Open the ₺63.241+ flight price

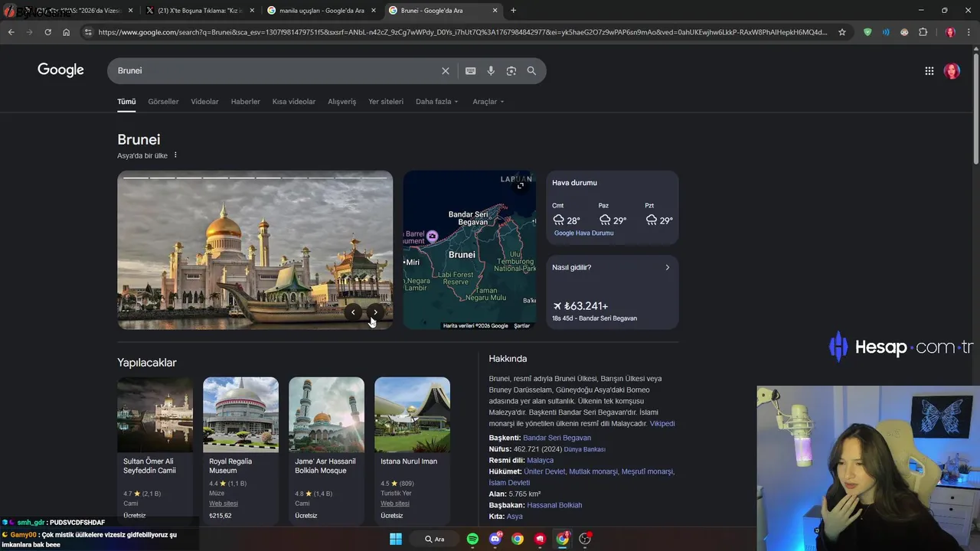[x=586, y=306]
